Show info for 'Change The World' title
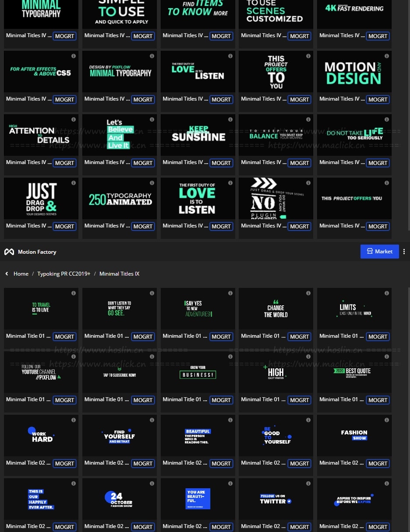Image resolution: width=410 pixels, height=532 pixels. pyautogui.click(x=308, y=293)
